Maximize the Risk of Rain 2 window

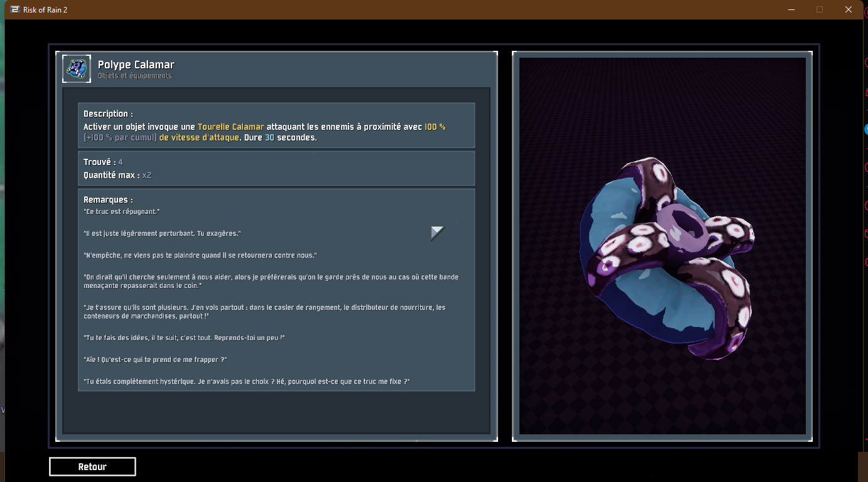point(819,9)
